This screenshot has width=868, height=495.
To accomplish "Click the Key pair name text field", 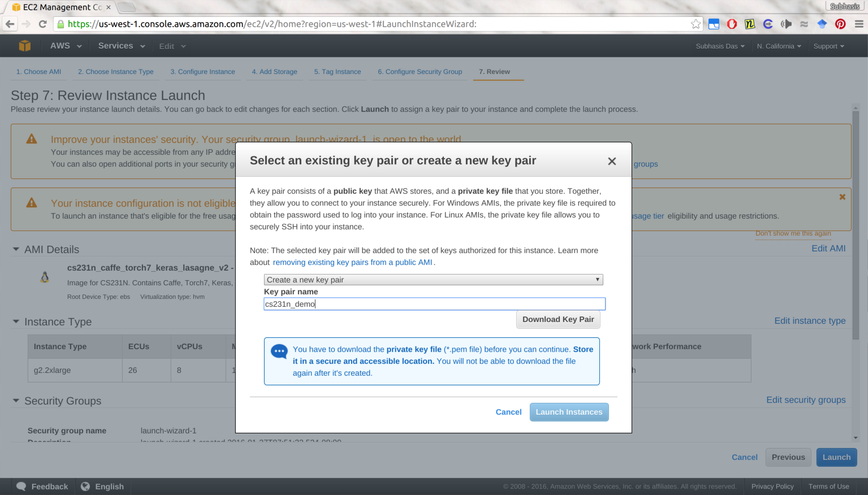I will [x=434, y=304].
